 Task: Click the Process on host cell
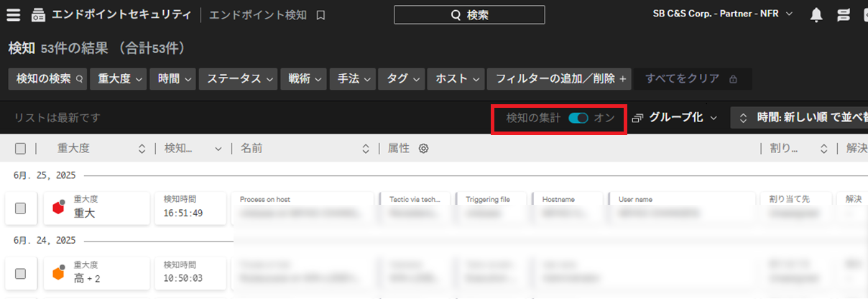click(x=303, y=208)
